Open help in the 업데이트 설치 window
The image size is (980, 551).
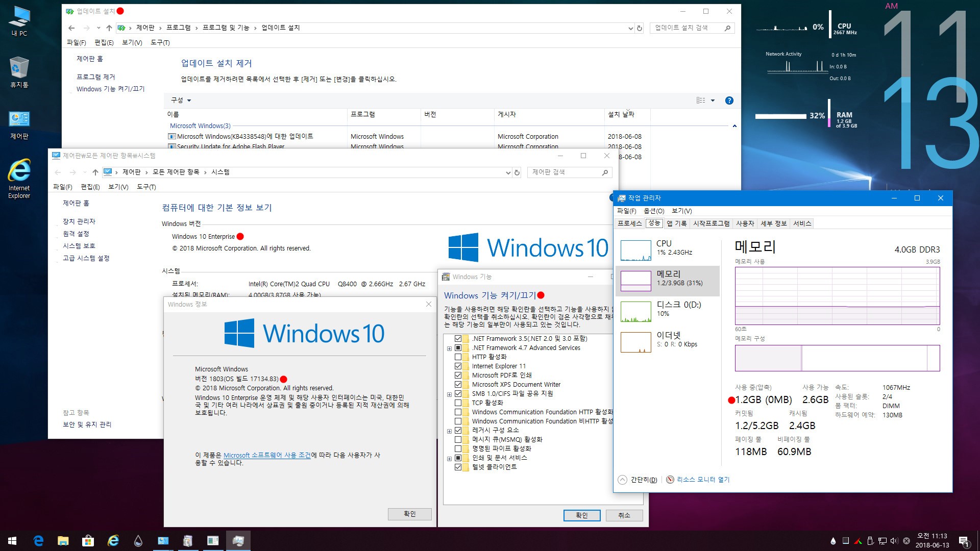coord(729,101)
